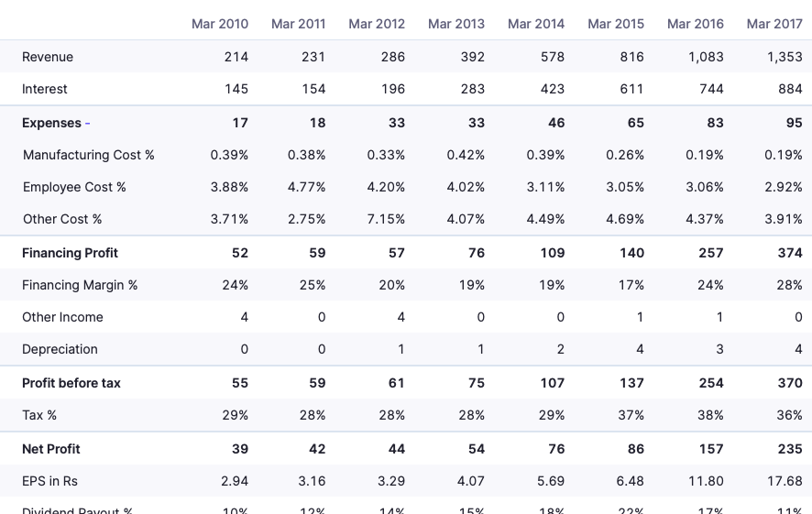The width and height of the screenshot is (812, 514).
Task: Select the Financing Profit row label
Action: click(70, 253)
